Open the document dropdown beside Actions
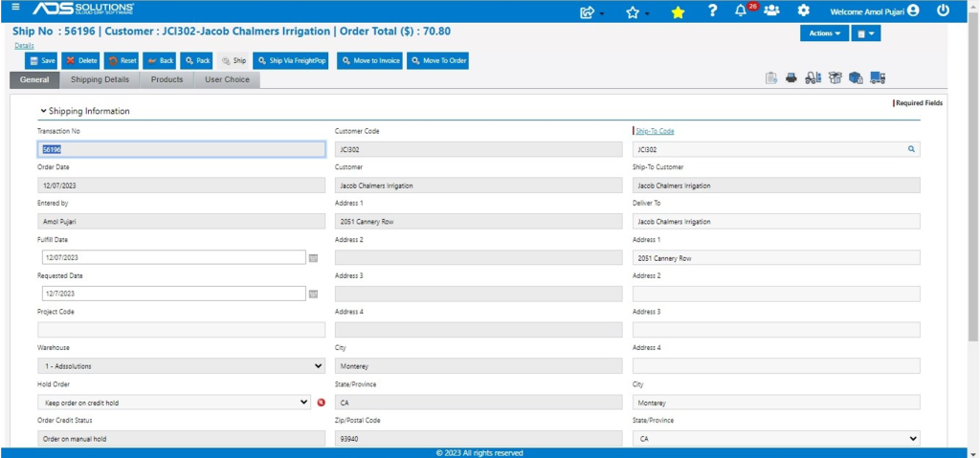The height and width of the screenshot is (458, 980). tap(865, 33)
